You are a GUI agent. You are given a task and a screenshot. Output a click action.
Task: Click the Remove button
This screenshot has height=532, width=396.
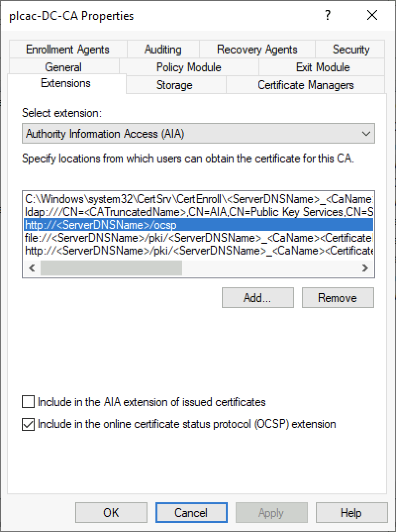(x=338, y=298)
